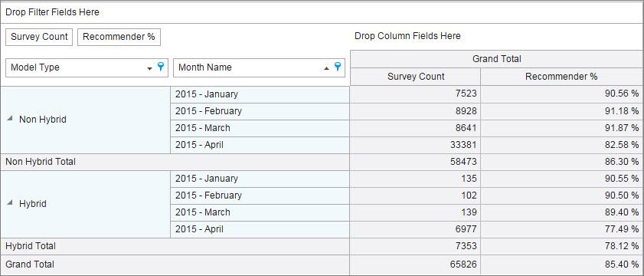This screenshot has height=276, width=644.
Task: Click the Model Type dropdown sort arrow
Action: 149,69
